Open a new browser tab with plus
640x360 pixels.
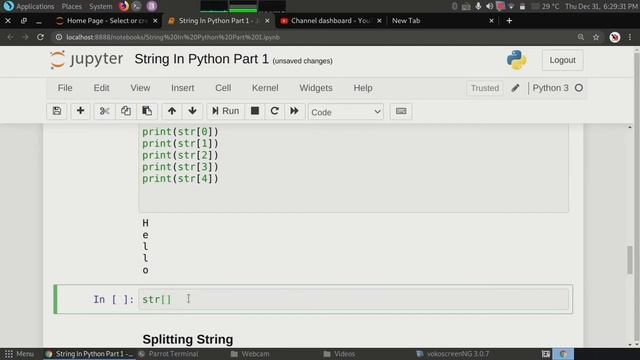point(509,20)
